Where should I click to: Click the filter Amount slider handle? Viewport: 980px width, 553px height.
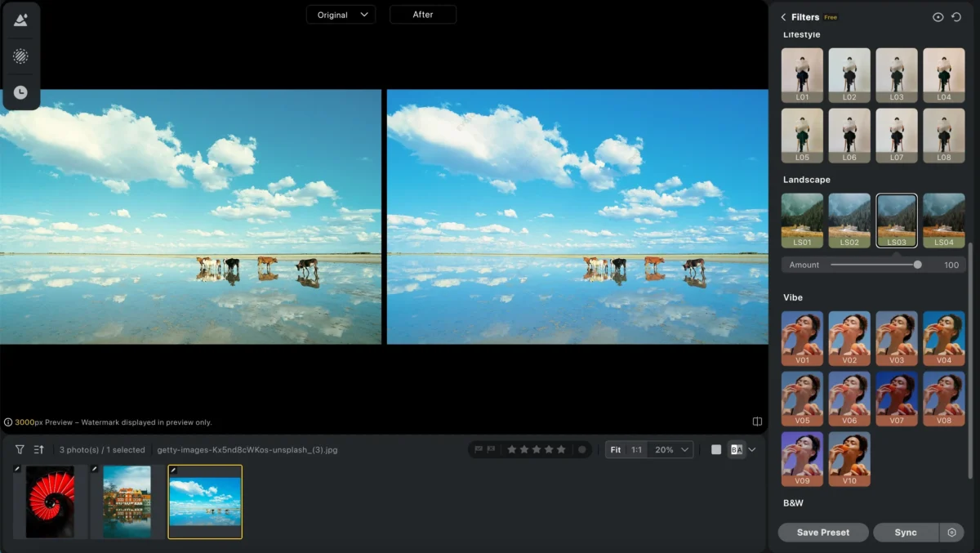918,265
